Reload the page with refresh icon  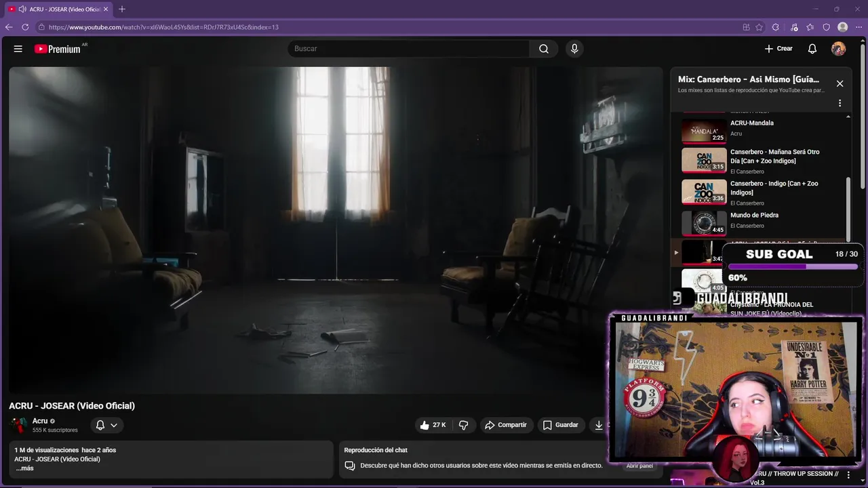25,27
